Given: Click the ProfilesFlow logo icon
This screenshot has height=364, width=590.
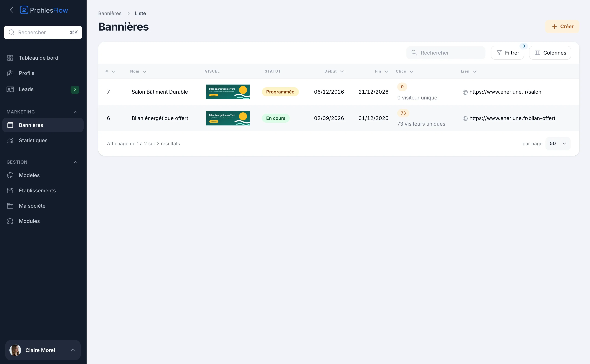Looking at the screenshot, I should tap(24, 10).
